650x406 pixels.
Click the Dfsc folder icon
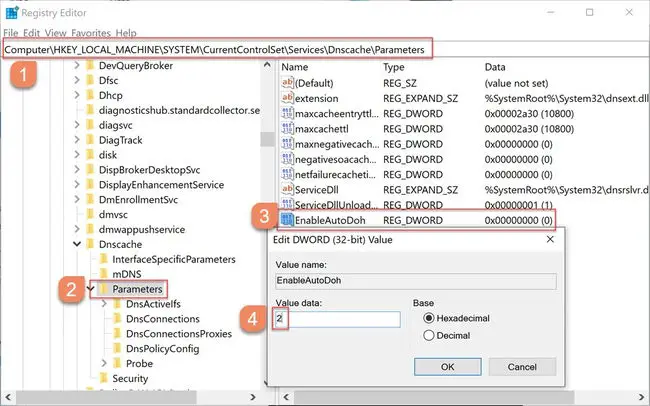(90, 80)
